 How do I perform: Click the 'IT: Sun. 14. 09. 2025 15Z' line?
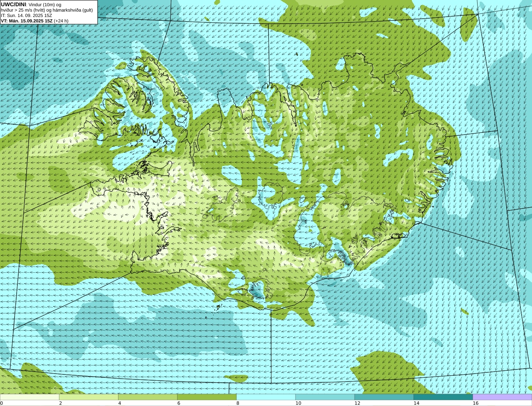[27, 15]
